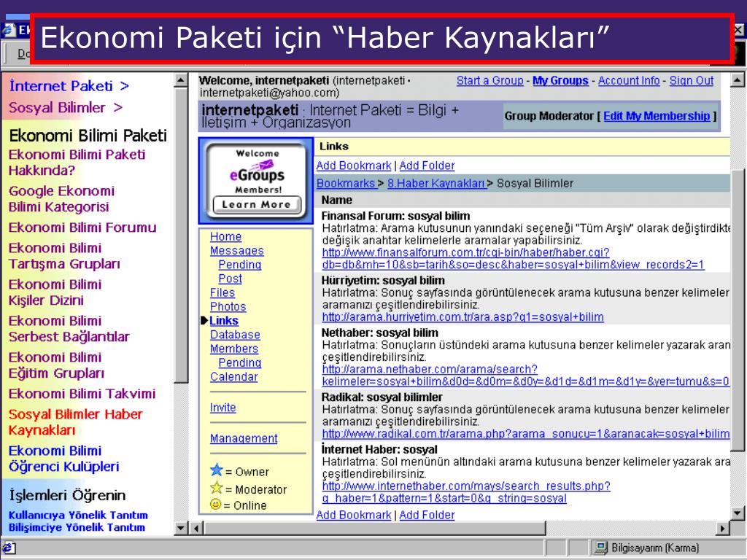Click main pane vertical scroll up arrow
Image resolution: width=747 pixels, height=560 pixels.
pos(737,80)
